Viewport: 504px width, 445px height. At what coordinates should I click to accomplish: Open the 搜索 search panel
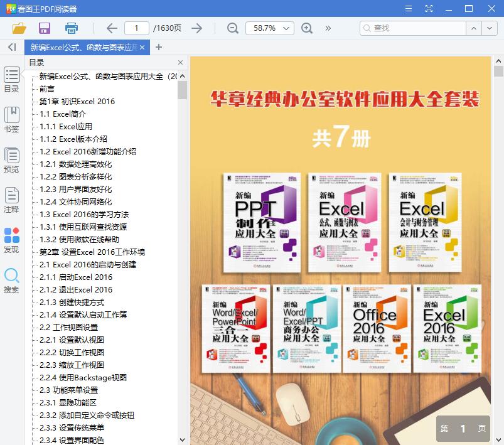click(11, 281)
